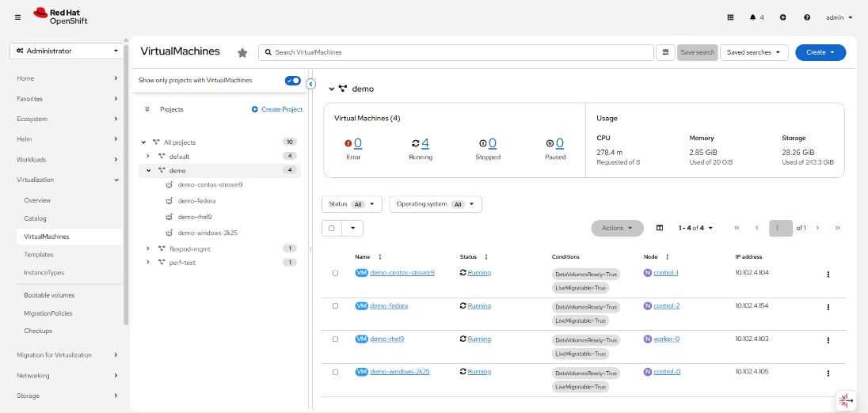This screenshot has width=868, height=413.
Task: Open the admin user menu
Action: point(839,17)
